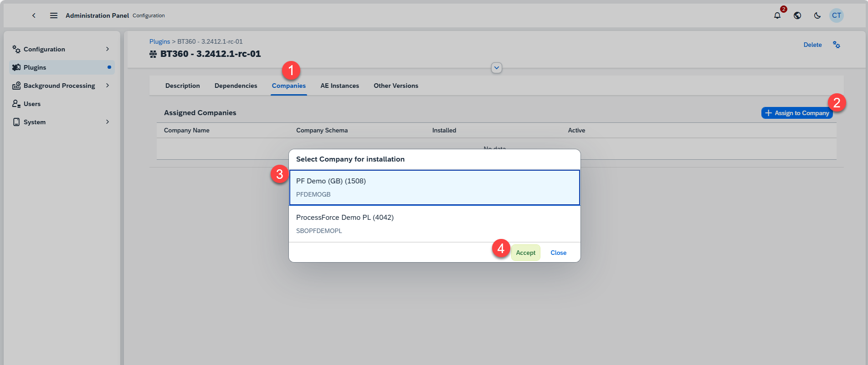Open Users in the sidebar
868x365 pixels.
point(32,104)
